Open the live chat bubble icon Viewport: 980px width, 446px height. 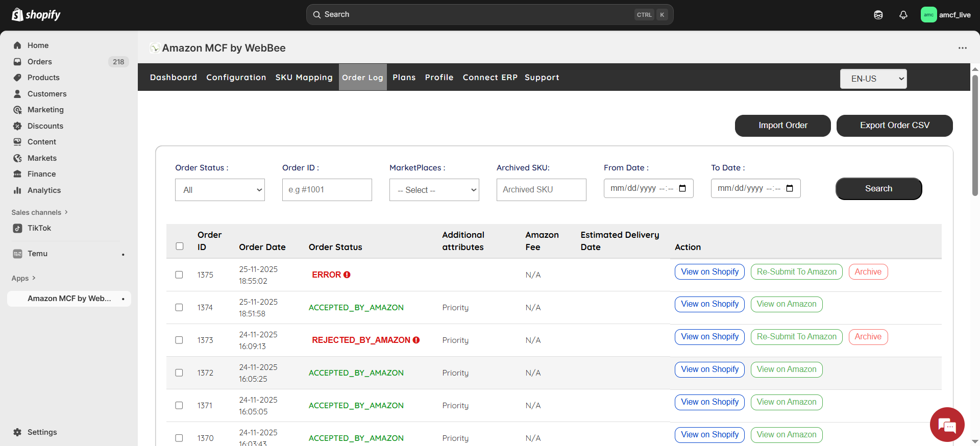[947, 425]
